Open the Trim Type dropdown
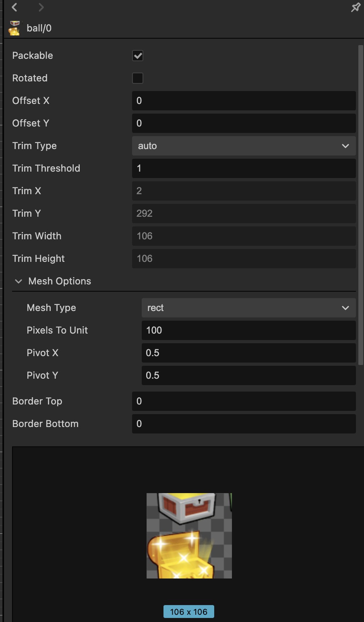 coord(244,146)
